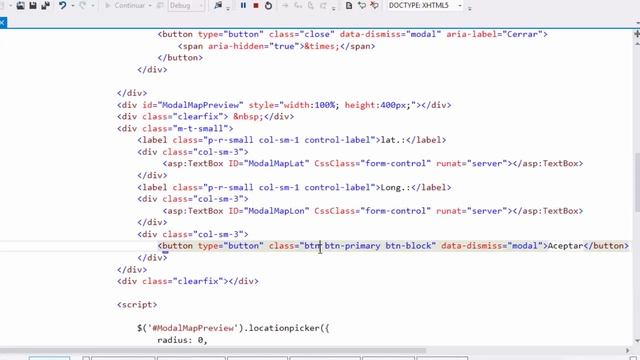The height and width of the screenshot is (360, 640).
Task: Click the div class="m-t-small" line
Action: (175, 129)
